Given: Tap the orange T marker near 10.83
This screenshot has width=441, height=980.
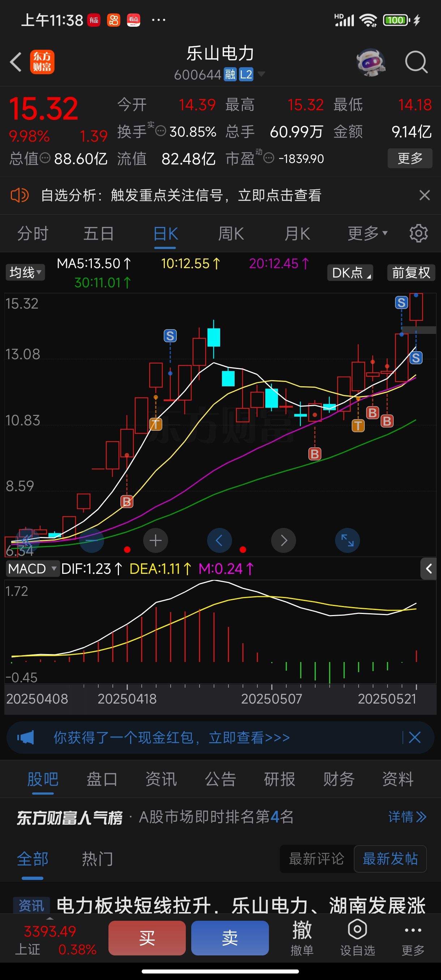Looking at the screenshot, I should click(x=156, y=424).
